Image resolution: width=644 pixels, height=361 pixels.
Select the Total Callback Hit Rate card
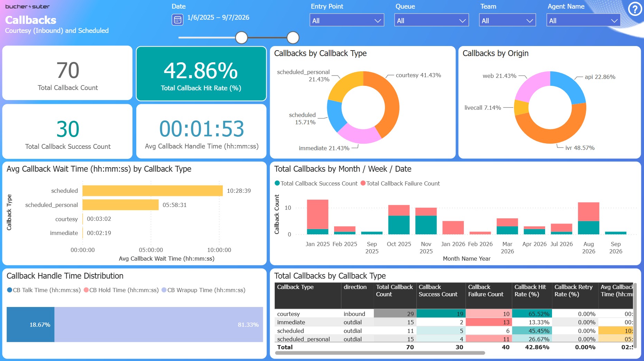click(x=201, y=73)
